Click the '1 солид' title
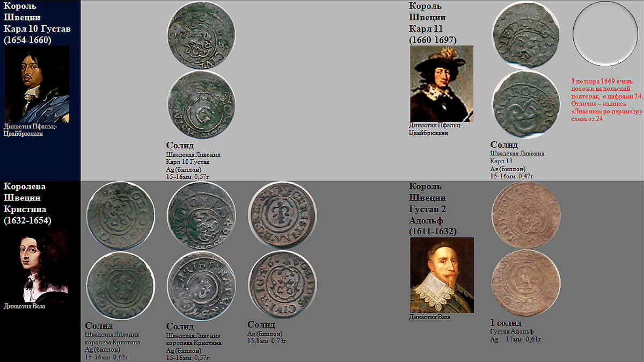The height and width of the screenshot is (362, 644). [x=506, y=323]
